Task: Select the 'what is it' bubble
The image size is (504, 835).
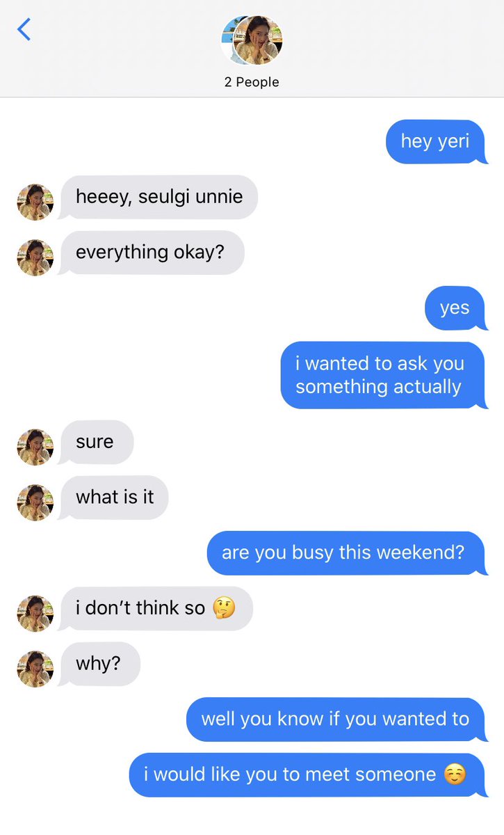Action: click(113, 498)
